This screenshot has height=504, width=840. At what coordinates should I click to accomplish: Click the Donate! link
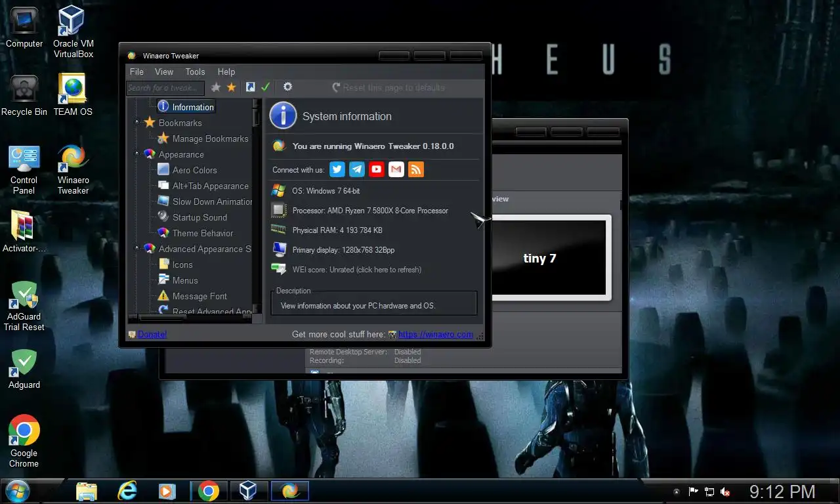tap(152, 334)
